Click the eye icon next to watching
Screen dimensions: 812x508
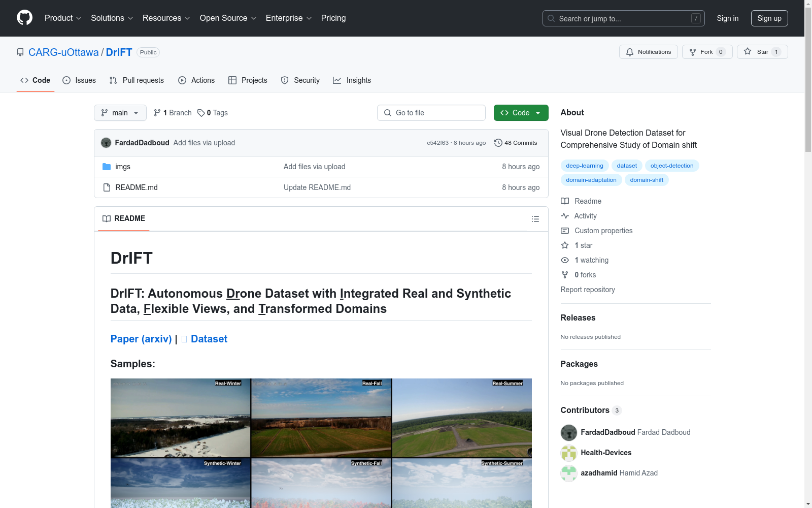pyautogui.click(x=565, y=260)
